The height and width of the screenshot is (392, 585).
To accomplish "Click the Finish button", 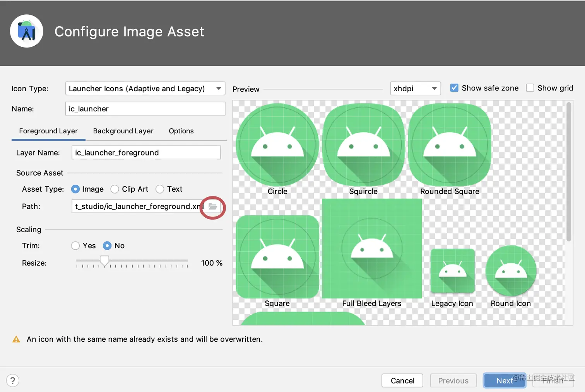I will pos(552,381).
